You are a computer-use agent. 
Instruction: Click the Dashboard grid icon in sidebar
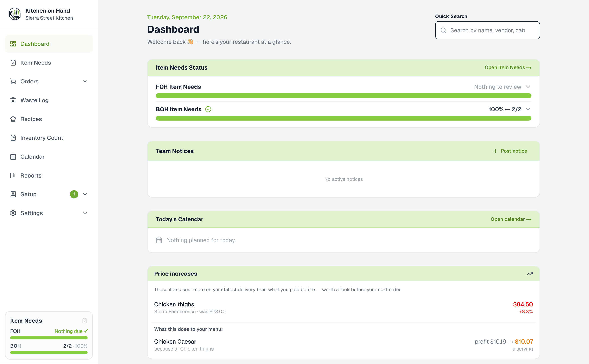13,44
